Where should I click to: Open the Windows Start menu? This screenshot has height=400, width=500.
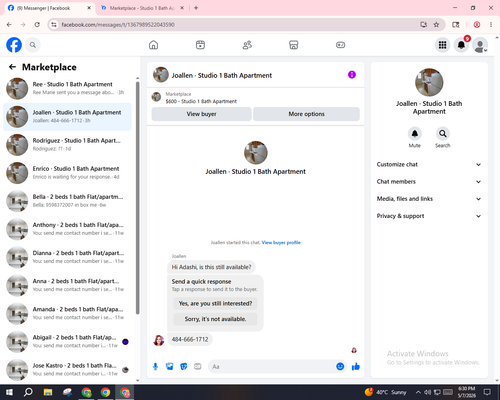pyautogui.click(x=9, y=392)
